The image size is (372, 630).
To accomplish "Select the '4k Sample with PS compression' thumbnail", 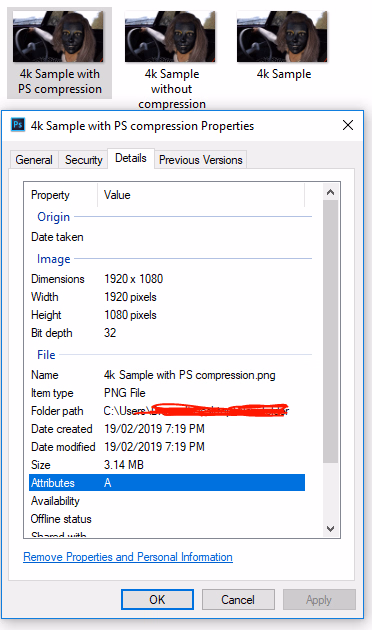I will [x=58, y=37].
